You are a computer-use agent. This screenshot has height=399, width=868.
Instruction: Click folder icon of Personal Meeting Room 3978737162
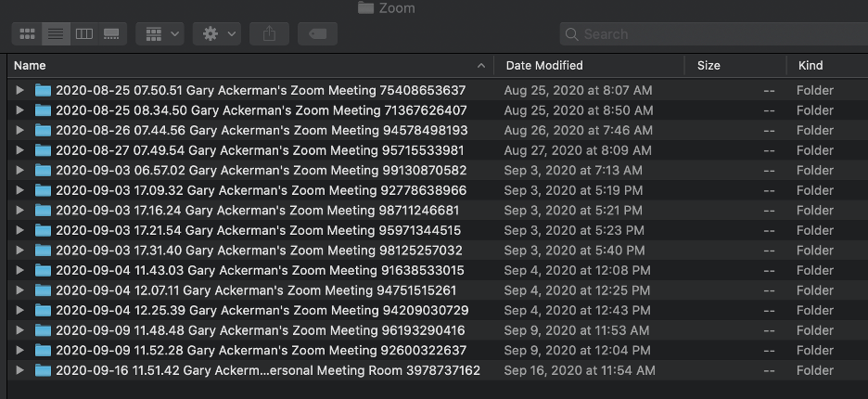pyautogui.click(x=43, y=369)
